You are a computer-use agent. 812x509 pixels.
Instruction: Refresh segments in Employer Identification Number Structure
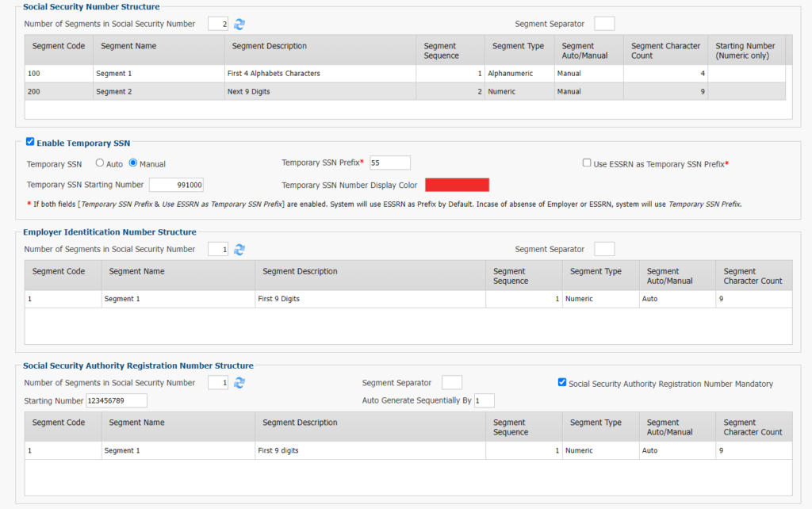239,249
